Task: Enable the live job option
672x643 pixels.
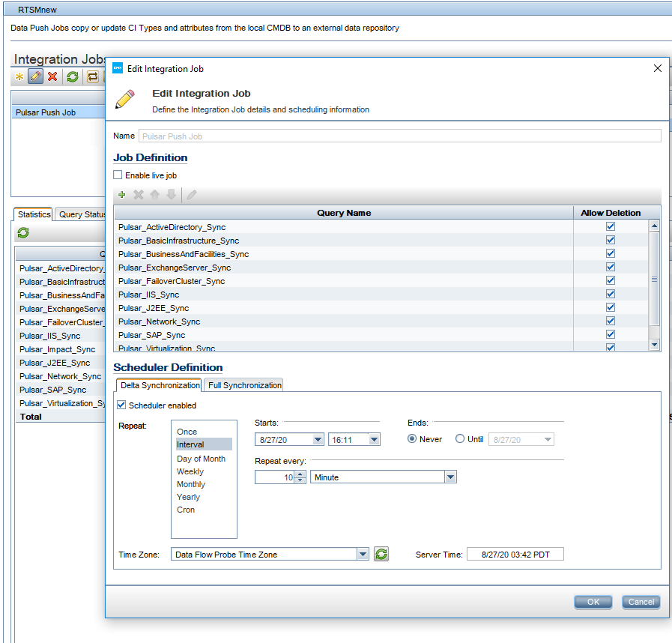Action: [117, 175]
